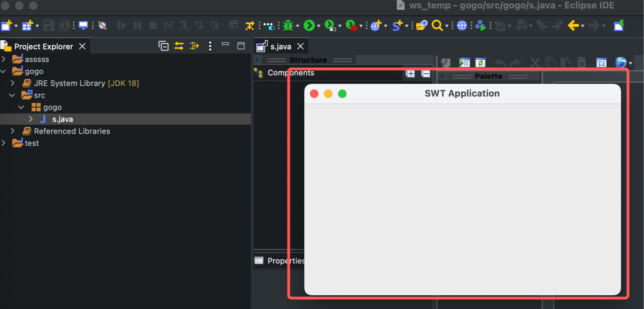Click the new servlet S-plus icon
Image resolution: width=644 pixels, height=309 pixels.
point(397,25)
